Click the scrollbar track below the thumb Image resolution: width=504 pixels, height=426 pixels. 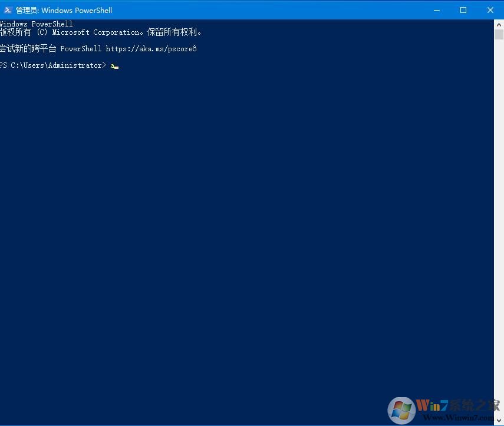pyautogui.click(x=499, y=236)
